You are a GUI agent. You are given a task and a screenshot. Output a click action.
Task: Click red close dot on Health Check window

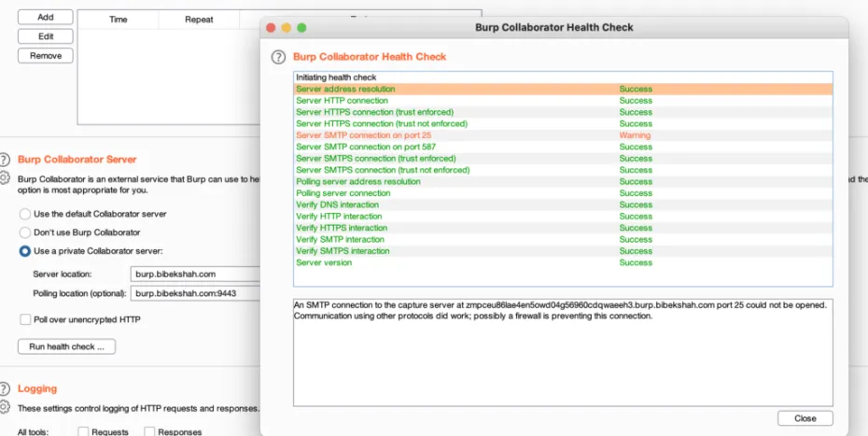[271, 28]
